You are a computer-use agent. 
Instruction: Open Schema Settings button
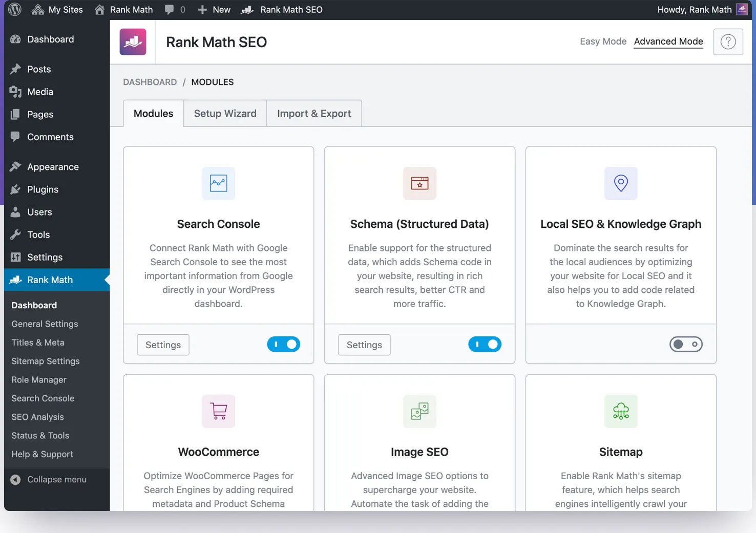[364, 345]
